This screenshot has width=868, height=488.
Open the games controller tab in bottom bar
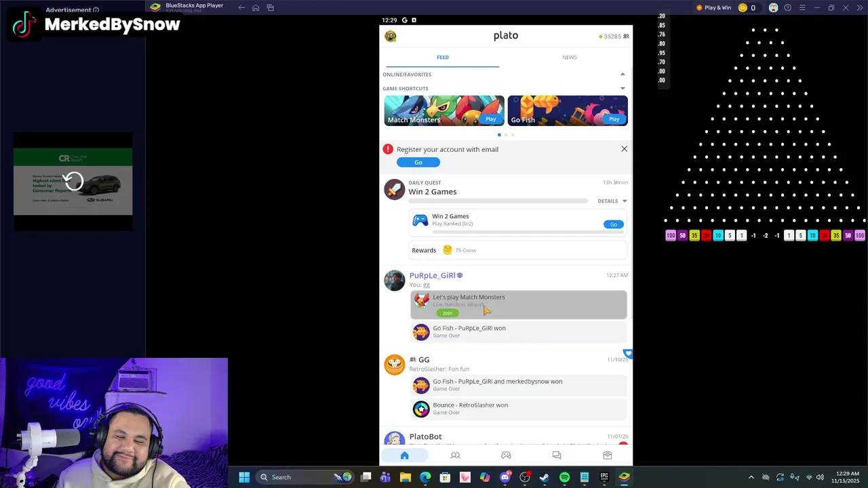(x=506, y=455)
